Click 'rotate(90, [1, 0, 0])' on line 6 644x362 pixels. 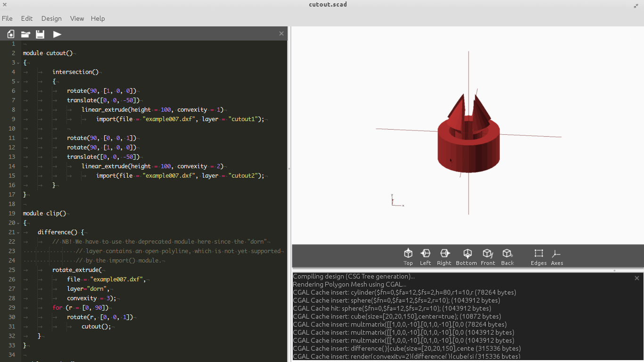pyautogui.click(x=101, y=91)
